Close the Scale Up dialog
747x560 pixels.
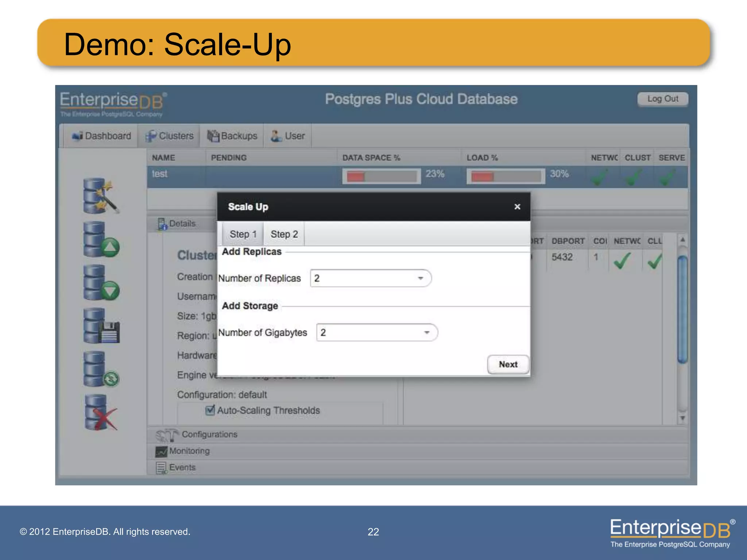coord(517,207)
